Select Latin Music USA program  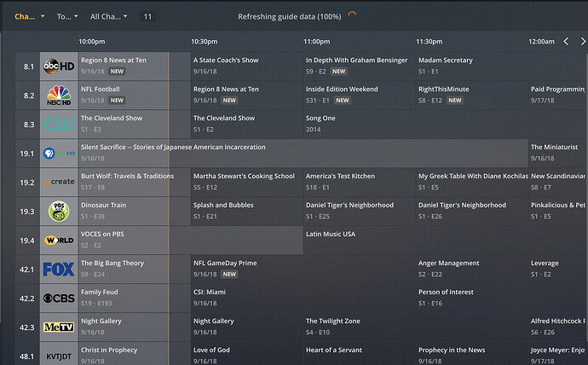click(446, 240)
